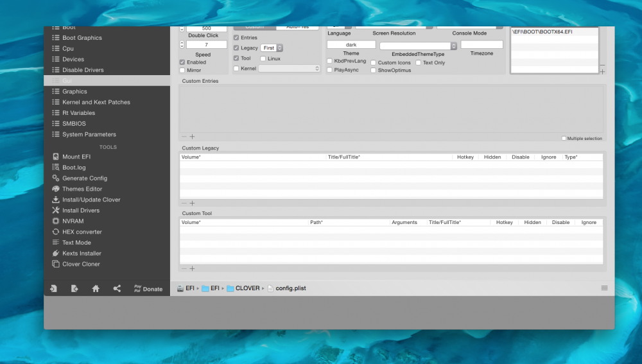
Task: Open the SMBIOS section
Action: pos(74,123)
